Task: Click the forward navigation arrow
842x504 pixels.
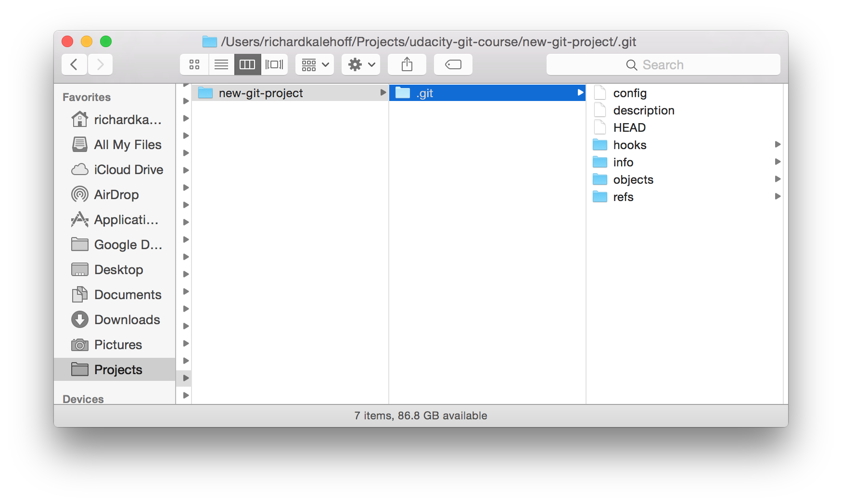Action: (100, 64)
